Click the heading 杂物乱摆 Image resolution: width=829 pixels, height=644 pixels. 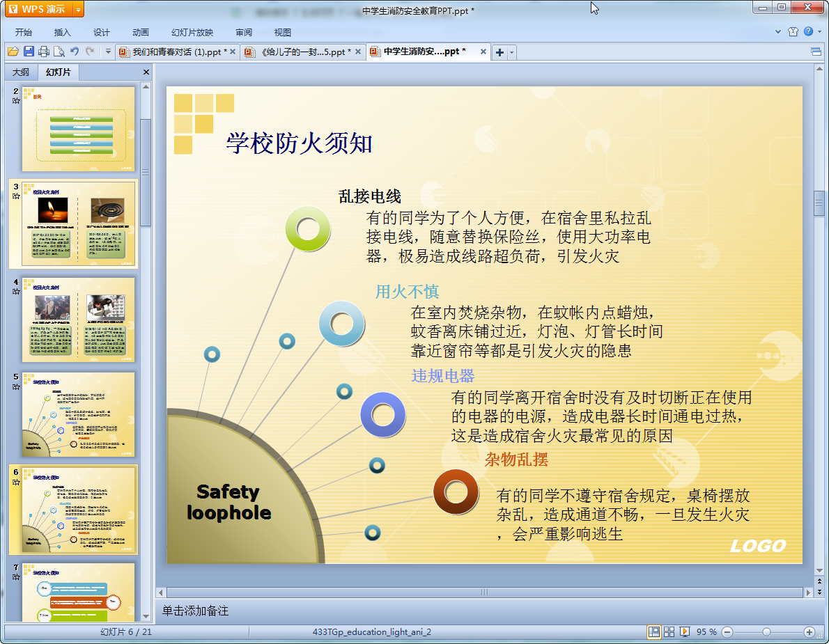click(516, 459)
